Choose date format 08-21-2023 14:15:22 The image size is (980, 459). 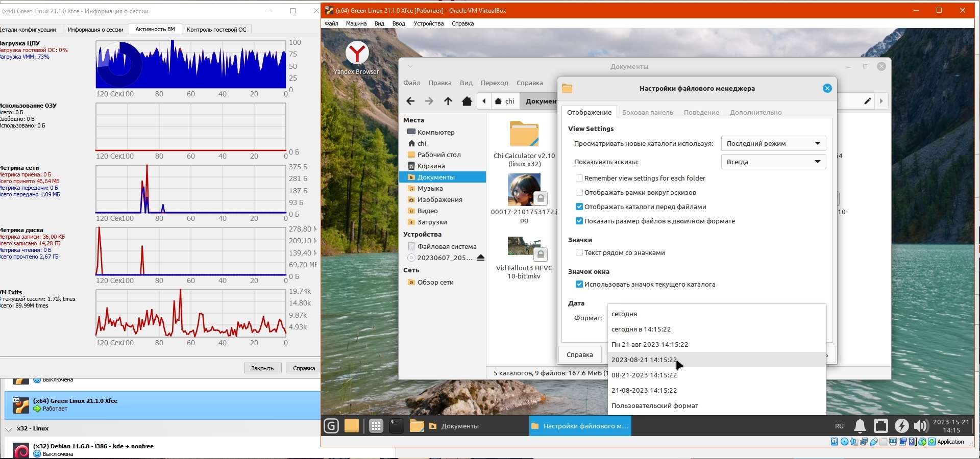point(717,375)
